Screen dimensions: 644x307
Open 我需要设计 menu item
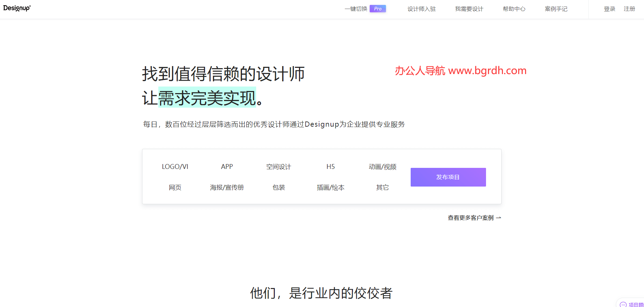pyautogui.click(x=469, y=9)
